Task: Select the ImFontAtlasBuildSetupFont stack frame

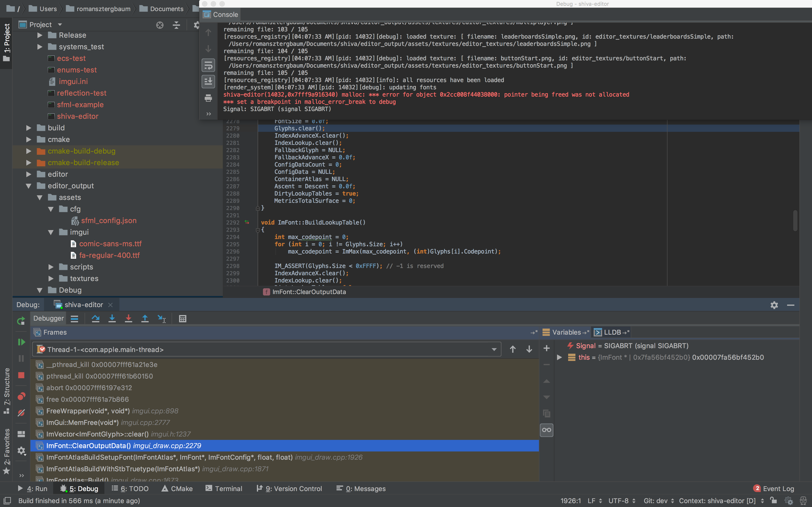Action: [169, 457]
